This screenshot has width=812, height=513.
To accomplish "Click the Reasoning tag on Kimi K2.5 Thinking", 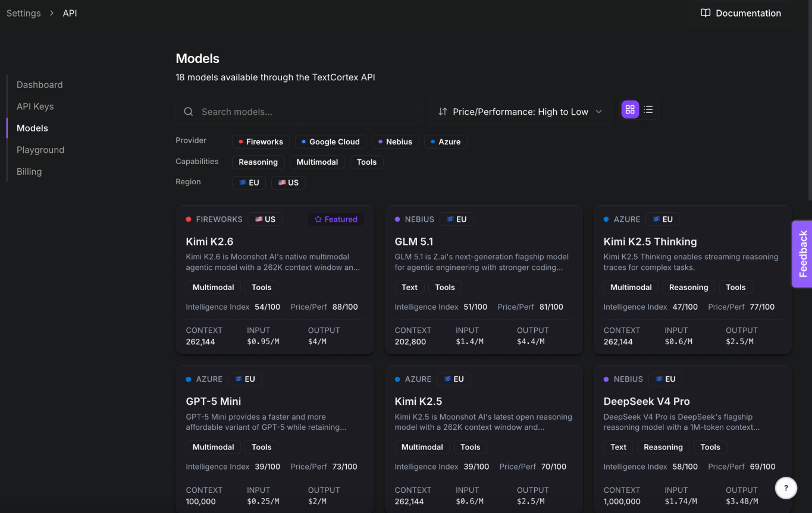I will (688, 287).
